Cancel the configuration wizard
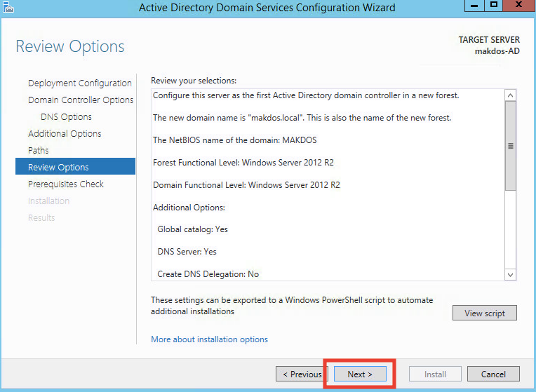This screenshot has height=392, width=536. coord(493,374)
